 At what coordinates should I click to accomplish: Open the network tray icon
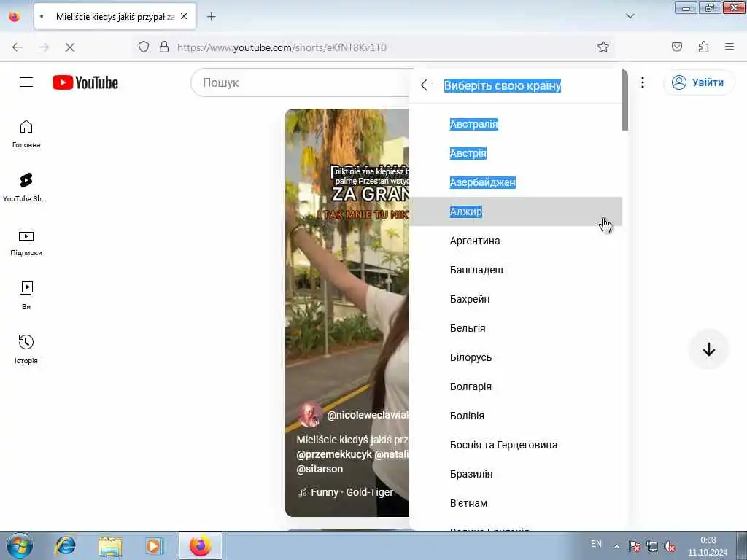652,547
